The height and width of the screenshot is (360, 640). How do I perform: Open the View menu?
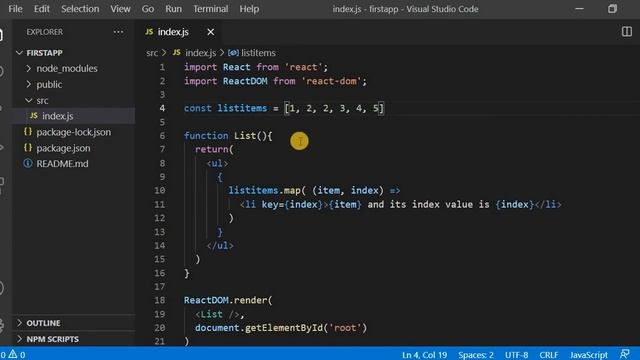(x=120, y=9)
